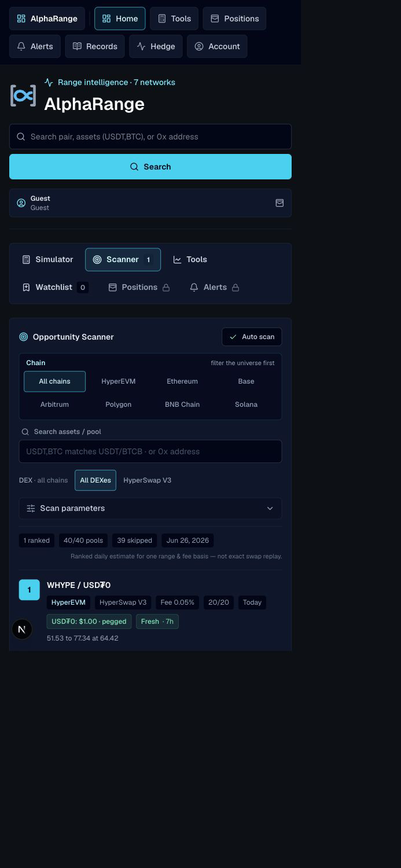Image resolution: width=401 pixels, height=868 pixels.
Task: Open the AlphaRange brand button in navbar
Action: [x=47, y=19]
